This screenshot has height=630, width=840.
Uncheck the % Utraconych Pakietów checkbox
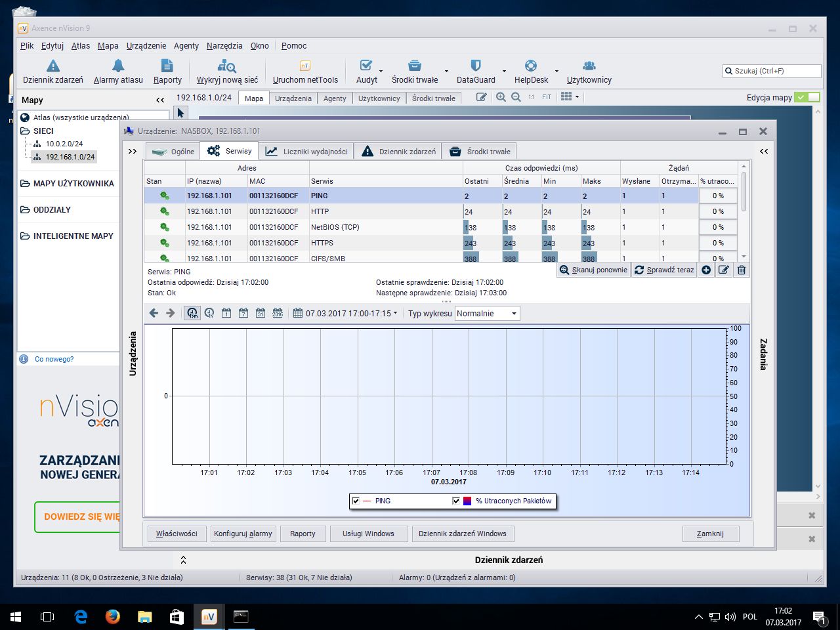pos(456,501)
